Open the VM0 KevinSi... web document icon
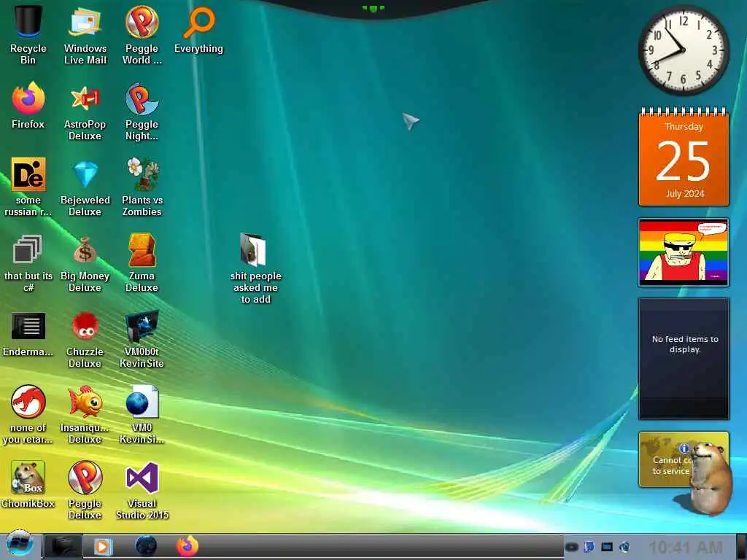 tap(142, 414)
